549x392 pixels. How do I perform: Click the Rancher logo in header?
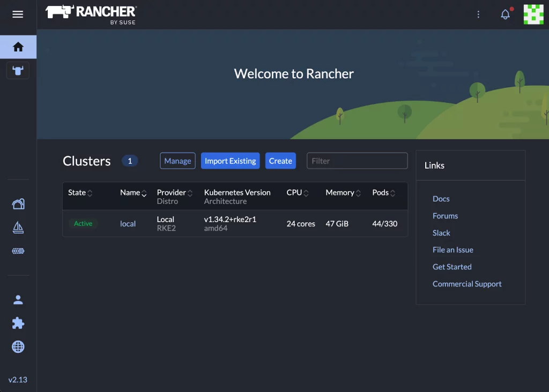pos(90,14)
